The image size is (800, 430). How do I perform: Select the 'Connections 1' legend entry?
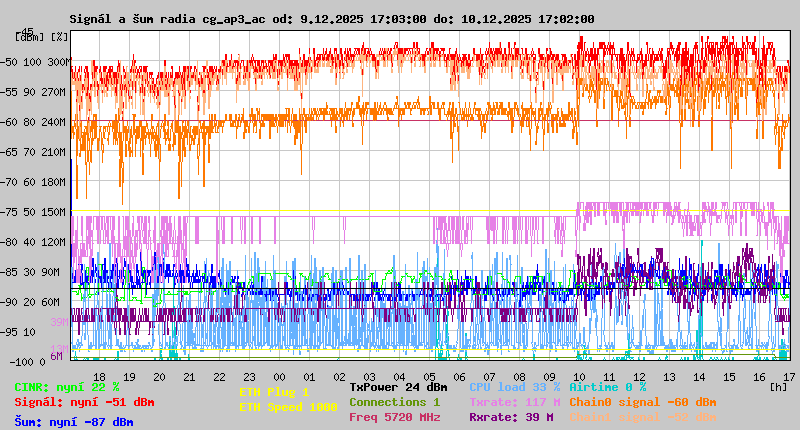(394, 402)
